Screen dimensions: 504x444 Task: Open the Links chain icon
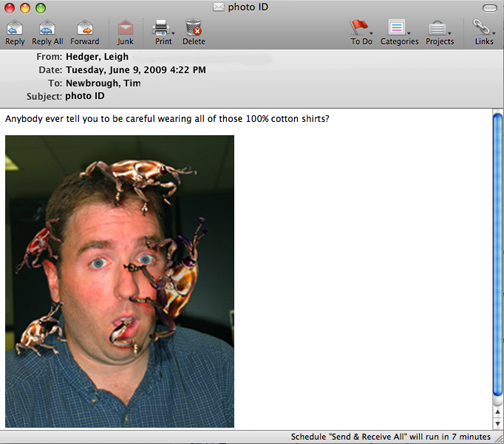point(481,27)
